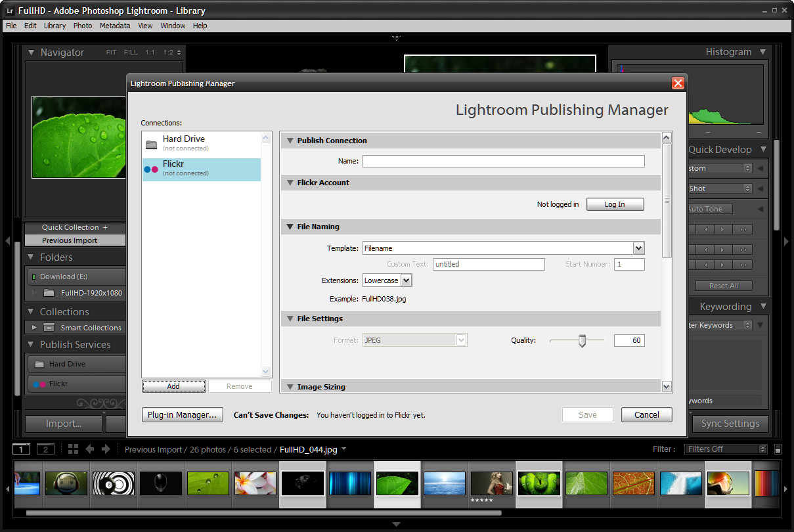Open the Filters Off dropdown
Screen dimensions: 794x532
tap(726, 449)
